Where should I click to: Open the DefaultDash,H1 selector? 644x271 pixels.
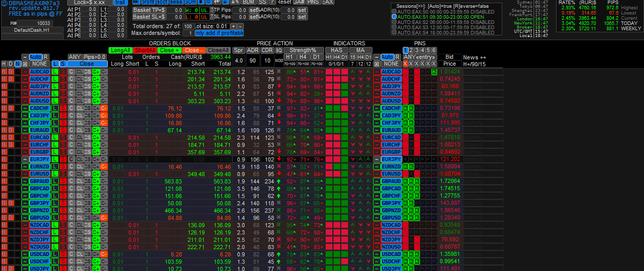point(31,30)
